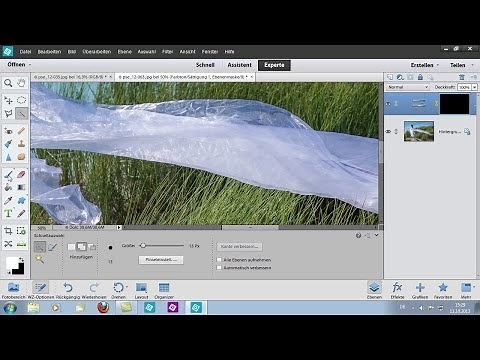Expand the Teilen dropdown
This screenshot has height=360, width=480.
click(x=472, y=65)
